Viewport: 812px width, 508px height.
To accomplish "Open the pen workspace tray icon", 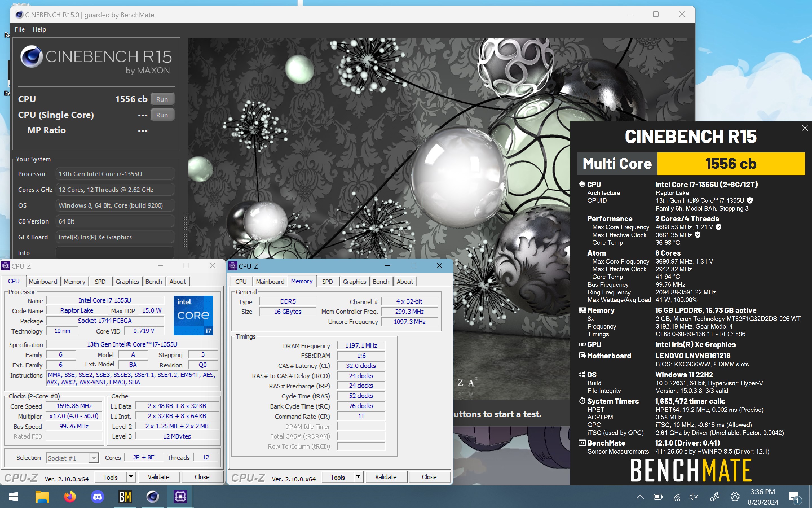I will pos(714,497).
